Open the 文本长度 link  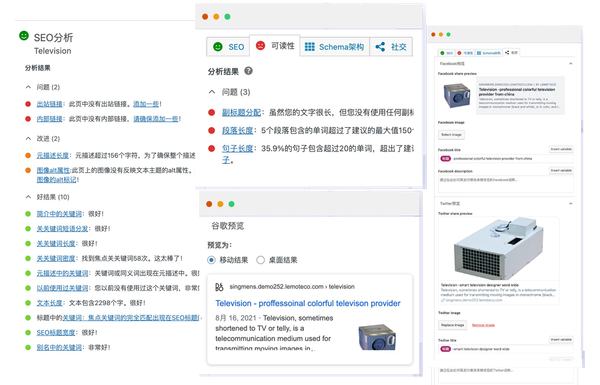(49, 303)
